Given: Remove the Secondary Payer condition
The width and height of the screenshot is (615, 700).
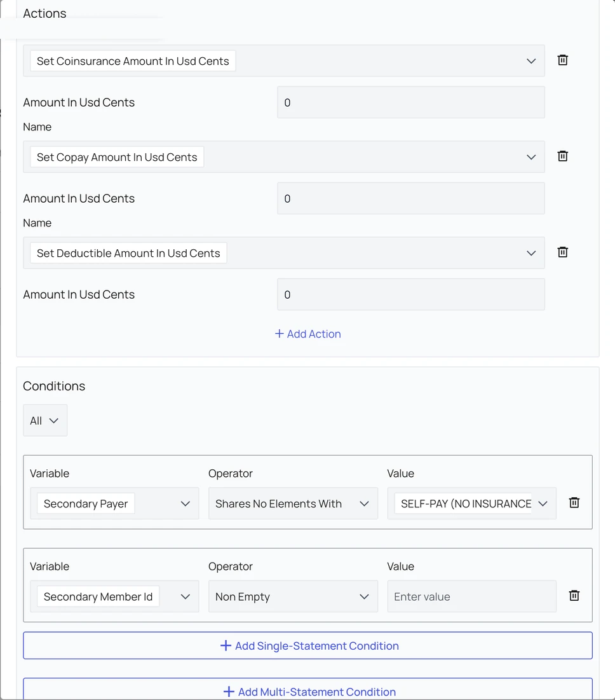Looking at the screenshot, I should (574, 503).
